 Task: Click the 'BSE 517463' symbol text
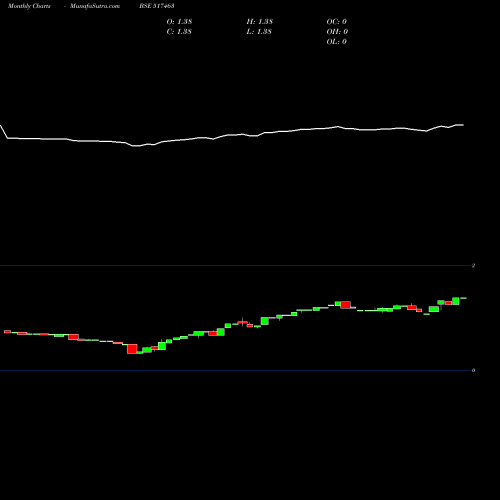(157, 6)
